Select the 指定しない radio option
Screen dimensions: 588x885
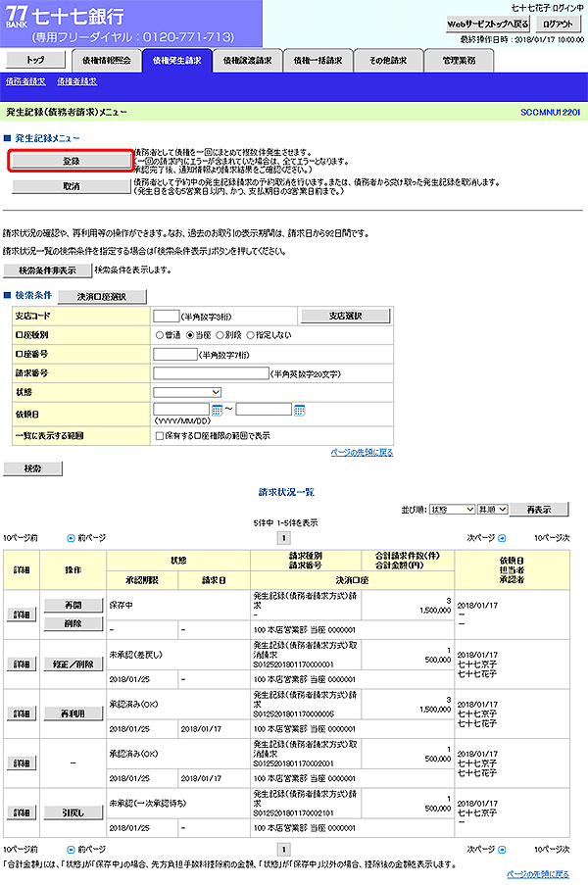click(251, 335)
